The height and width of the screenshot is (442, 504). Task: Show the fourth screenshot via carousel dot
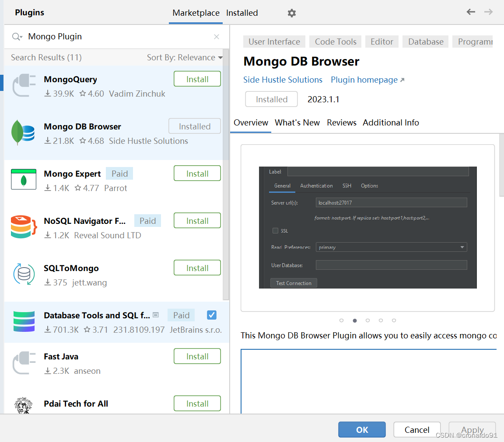pyautogui.click(x=381, y=320)
